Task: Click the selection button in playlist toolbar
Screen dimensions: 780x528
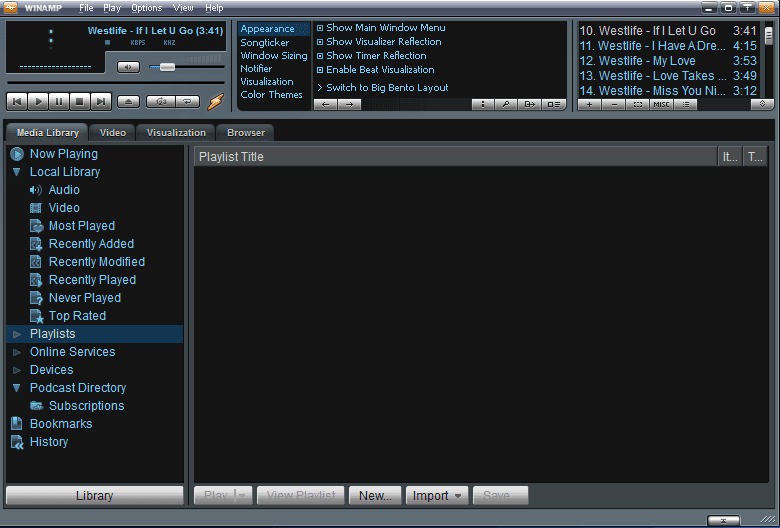Action: pyautogui.click(x=638, y=105)
